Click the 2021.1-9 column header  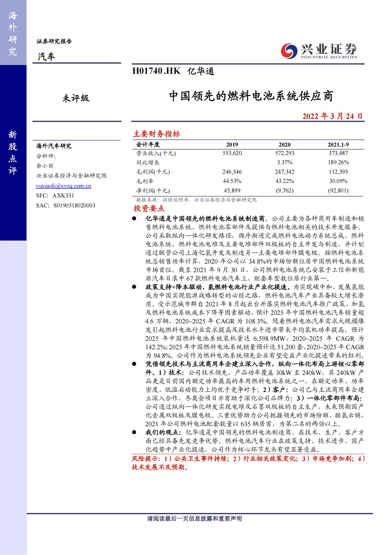pos(338,145)
